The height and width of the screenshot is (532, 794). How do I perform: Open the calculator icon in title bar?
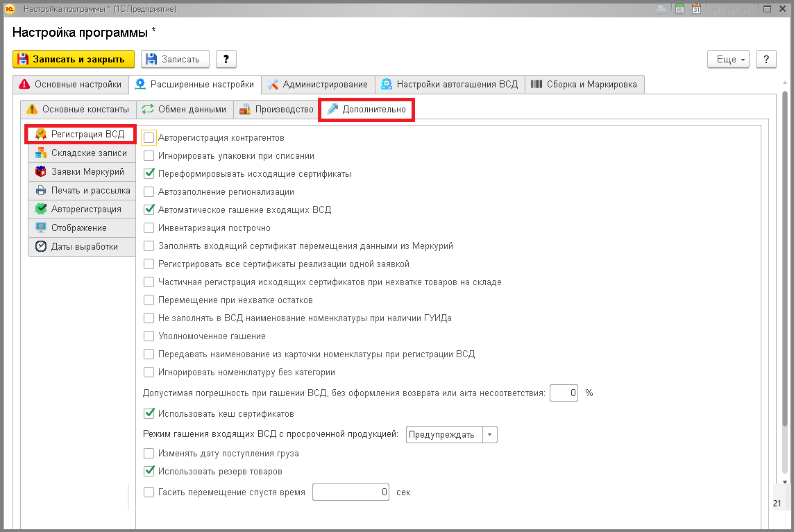point(679,9)
